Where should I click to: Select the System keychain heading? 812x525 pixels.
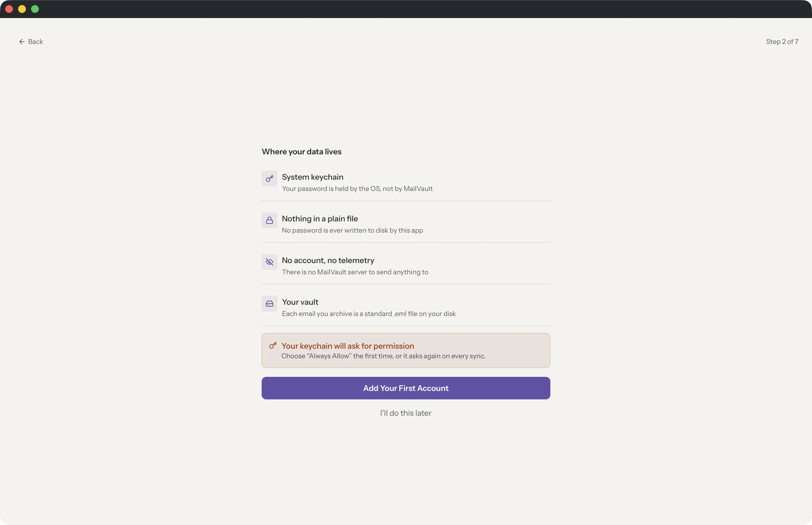click(x=312, y=177)
